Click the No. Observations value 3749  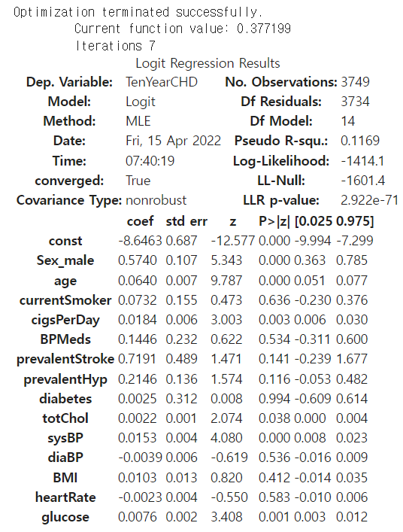(x=355, y=82)
